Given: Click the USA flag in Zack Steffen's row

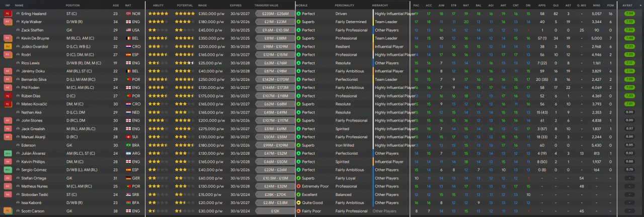Looking at the screenshot, I should pyautogui.click(x=128, y=30).
